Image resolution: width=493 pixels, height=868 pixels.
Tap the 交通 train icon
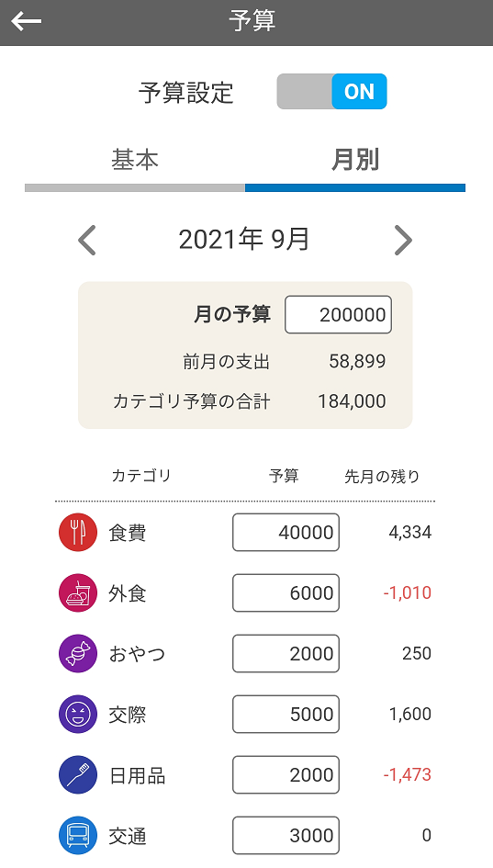pos(78,835)
